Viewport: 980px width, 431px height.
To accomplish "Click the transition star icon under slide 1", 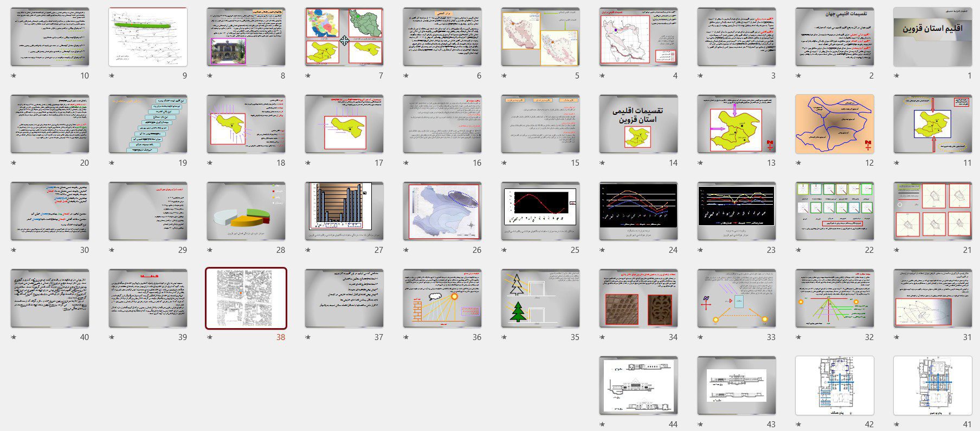I will point(897,76).
